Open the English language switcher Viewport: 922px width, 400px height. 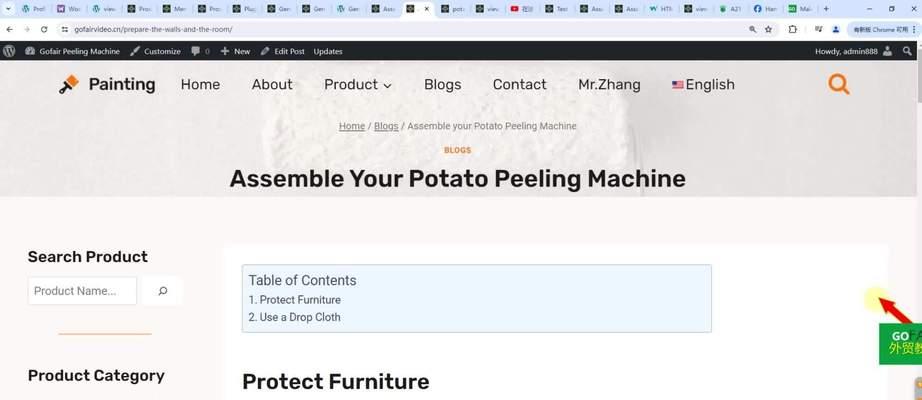pyautogui.click(x=703, y=85)
